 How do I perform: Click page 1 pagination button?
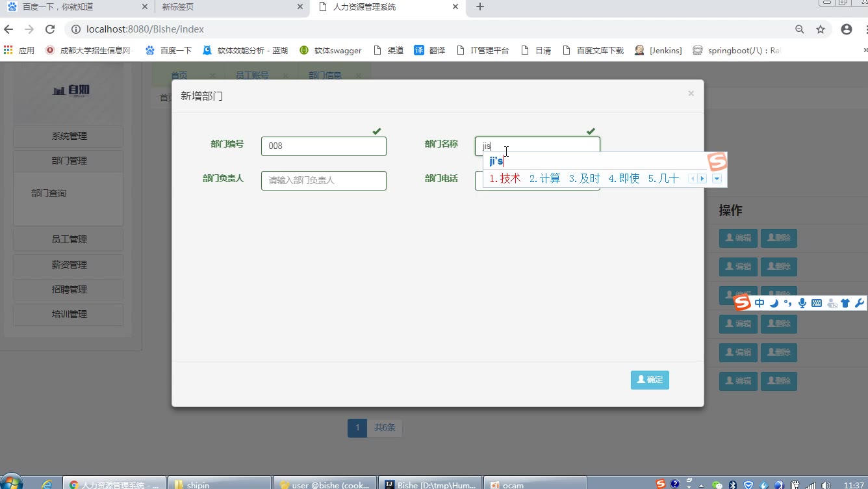point(357,428)
